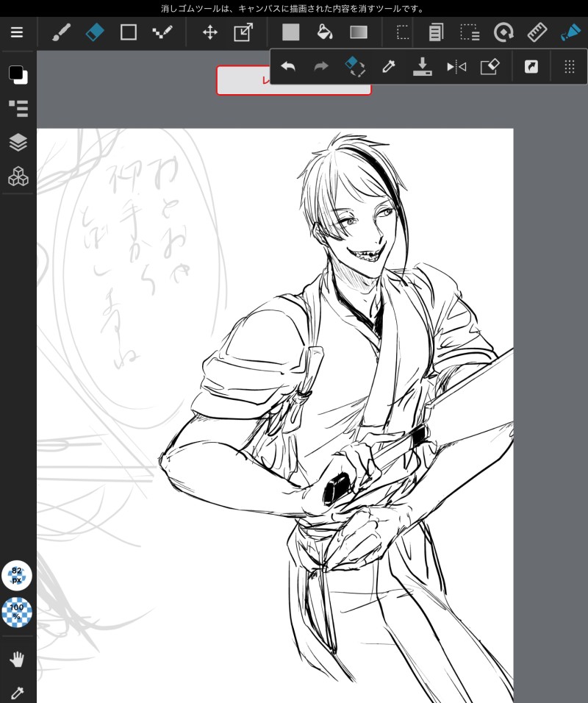Image resolution: width=588 pixels, height=703 pixels.
Task: Undo the last stroke
Action: (287, 67)
